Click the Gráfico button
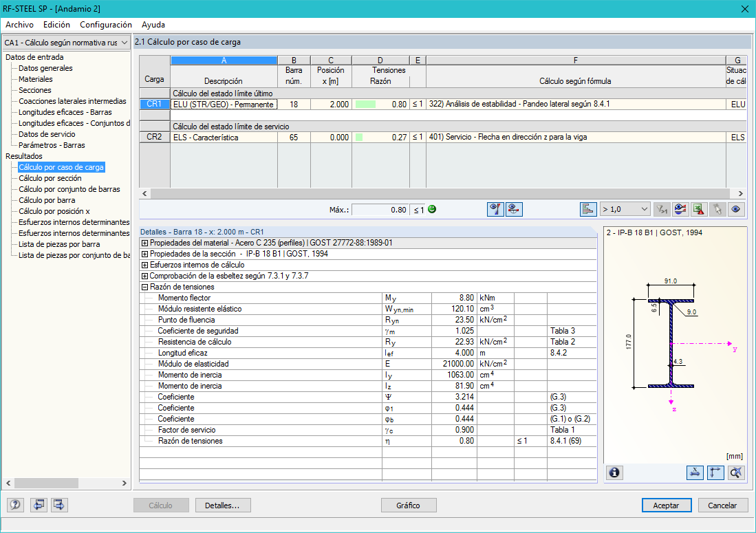756x533 pixels. tap(409, 505)
